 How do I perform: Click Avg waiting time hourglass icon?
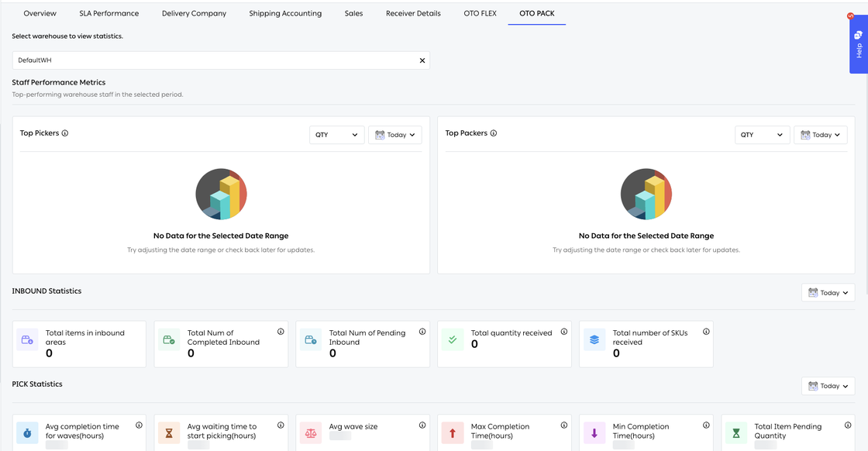169,433
